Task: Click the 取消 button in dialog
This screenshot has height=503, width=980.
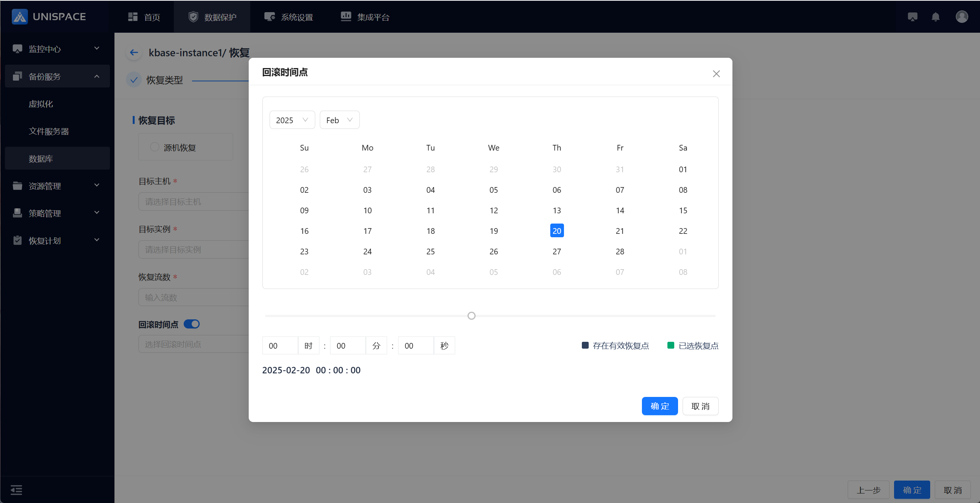Action: point(700,406)
